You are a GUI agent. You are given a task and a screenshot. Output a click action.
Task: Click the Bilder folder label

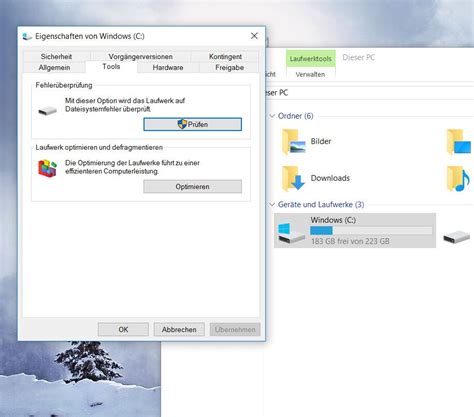tap(321, 141)
